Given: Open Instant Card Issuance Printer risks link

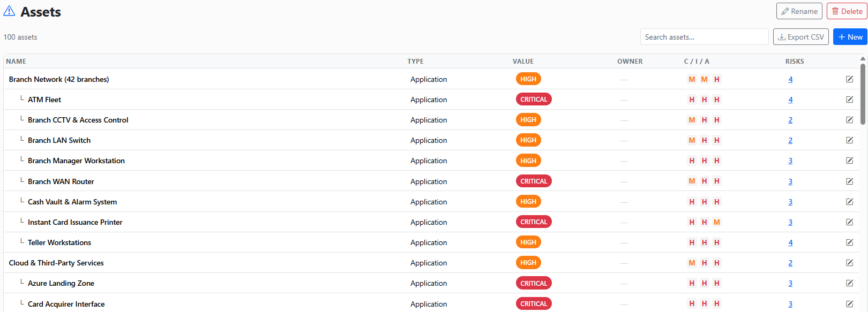Looking at the screenshot, I should pos(790,222).
